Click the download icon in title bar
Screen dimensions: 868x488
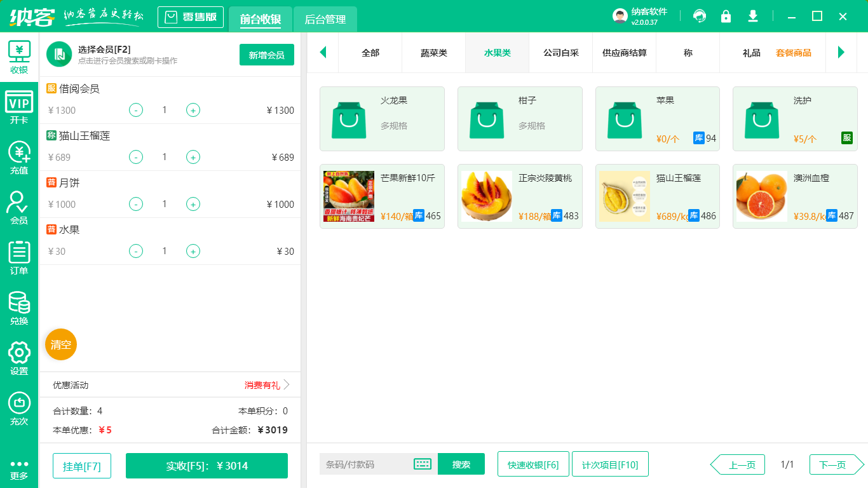click(752, 15)
